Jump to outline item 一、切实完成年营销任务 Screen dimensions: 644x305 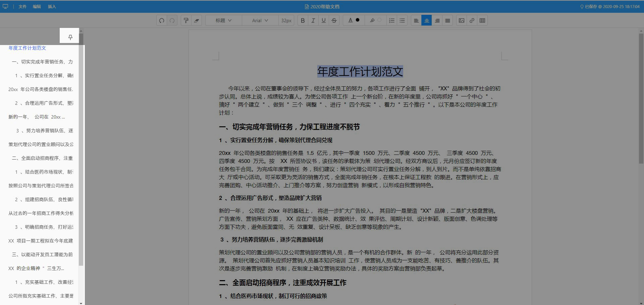pos(43,62)
